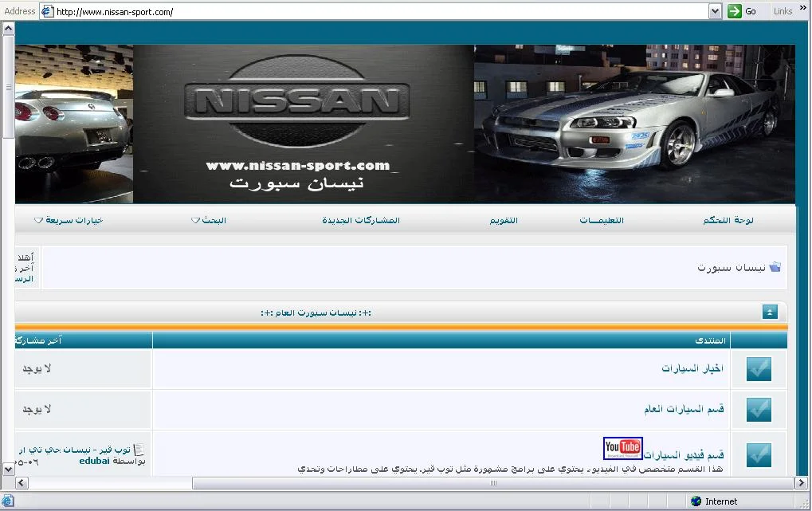Viewport: 812px width, 511px height.
Task: Click the video forum description text
Action: click(x=510, y=469)
